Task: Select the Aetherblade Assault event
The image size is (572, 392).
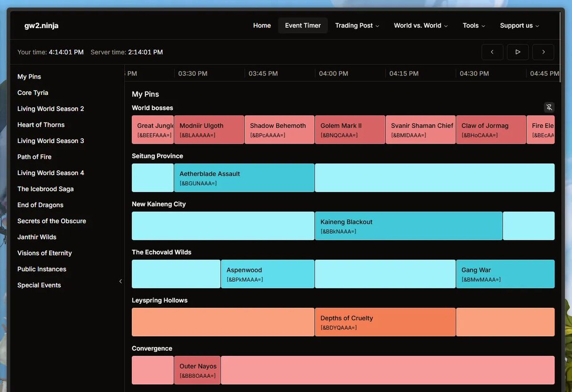Action: point(244,178)
